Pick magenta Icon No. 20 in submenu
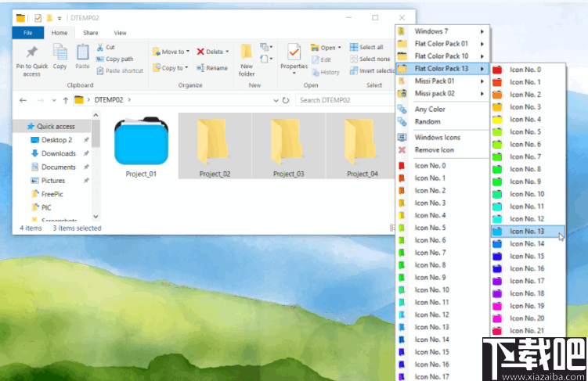This screenshot has height=381, width=588. pyautogui.click(x=528, y=318)
